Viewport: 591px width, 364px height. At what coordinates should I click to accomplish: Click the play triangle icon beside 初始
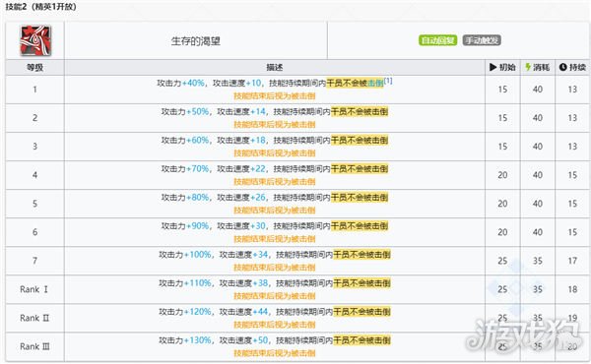point(493,67)
